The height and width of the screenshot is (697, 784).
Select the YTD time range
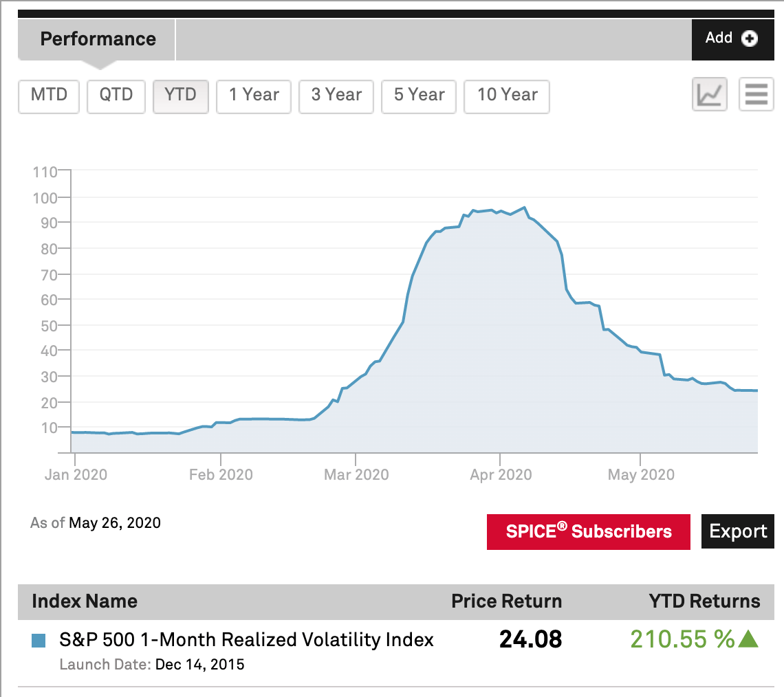(180, 96)
